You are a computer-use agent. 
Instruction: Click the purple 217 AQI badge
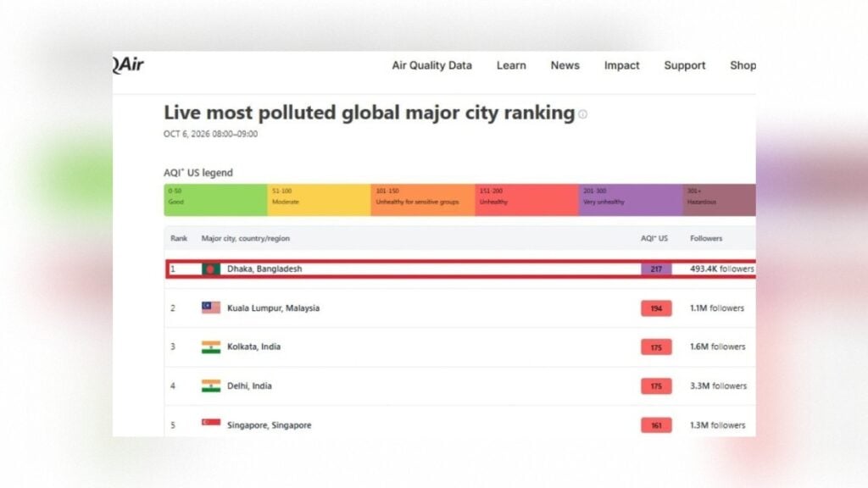(656, 269)
